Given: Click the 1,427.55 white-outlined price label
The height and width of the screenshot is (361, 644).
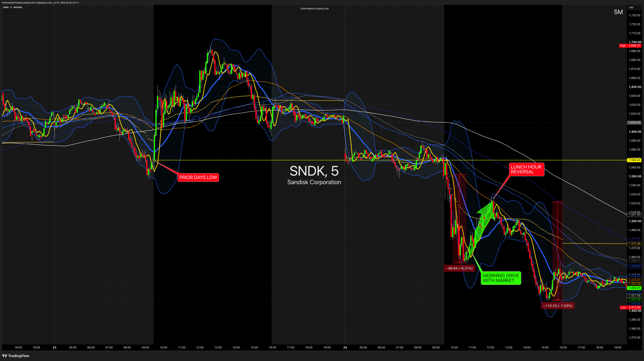Looking at the screenshot, I should coord(634,296).
